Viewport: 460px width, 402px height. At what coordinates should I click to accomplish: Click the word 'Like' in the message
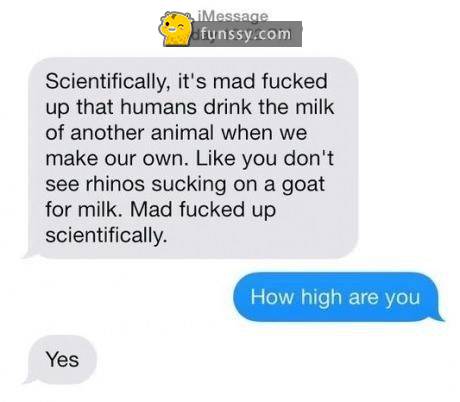coord(215,158)
